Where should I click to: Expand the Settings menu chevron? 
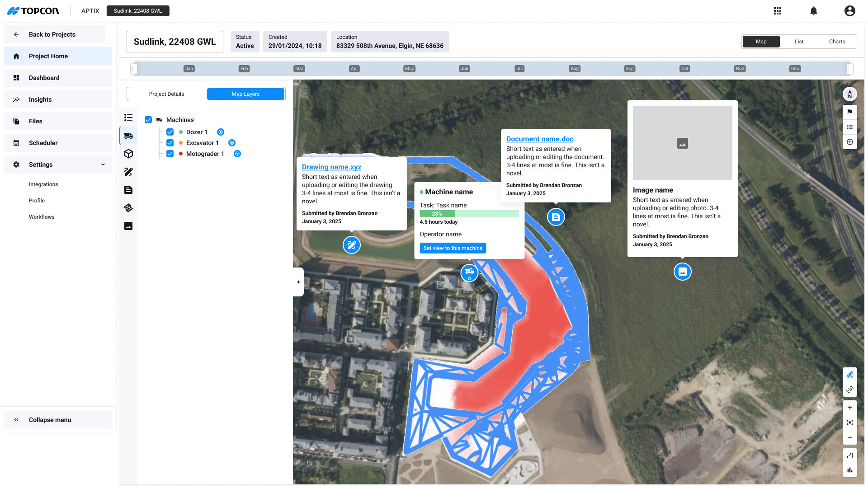coord(103,164)
